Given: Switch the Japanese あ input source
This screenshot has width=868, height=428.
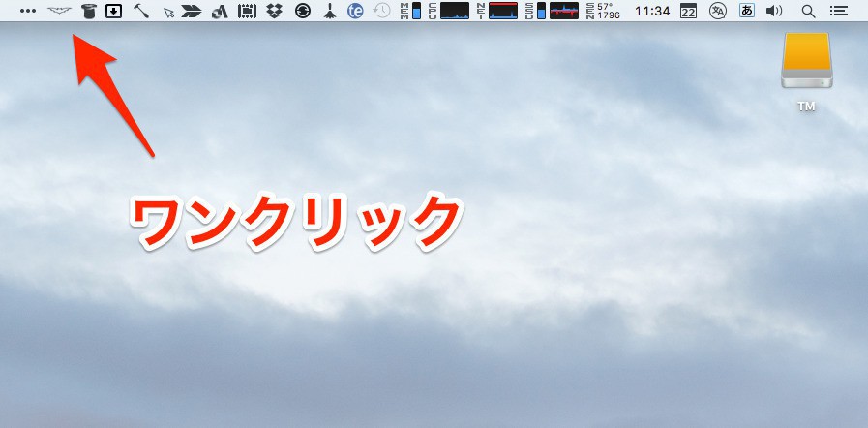Looking at the screenshot, I should tap(746, 12).
